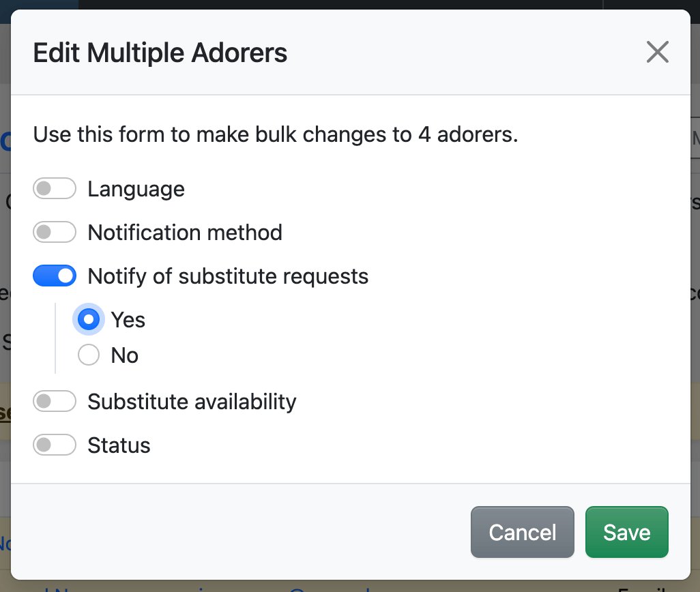Enable the Language toggle switch

pos(55,189)
